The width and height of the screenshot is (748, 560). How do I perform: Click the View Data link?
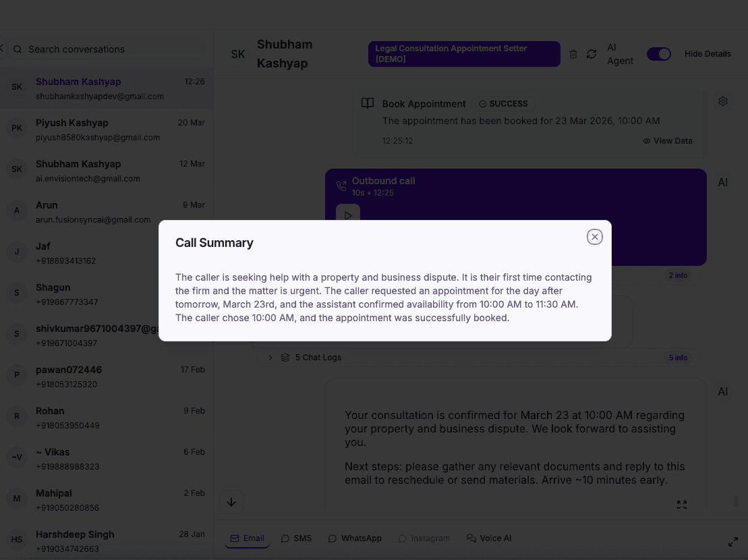point(667,140)
